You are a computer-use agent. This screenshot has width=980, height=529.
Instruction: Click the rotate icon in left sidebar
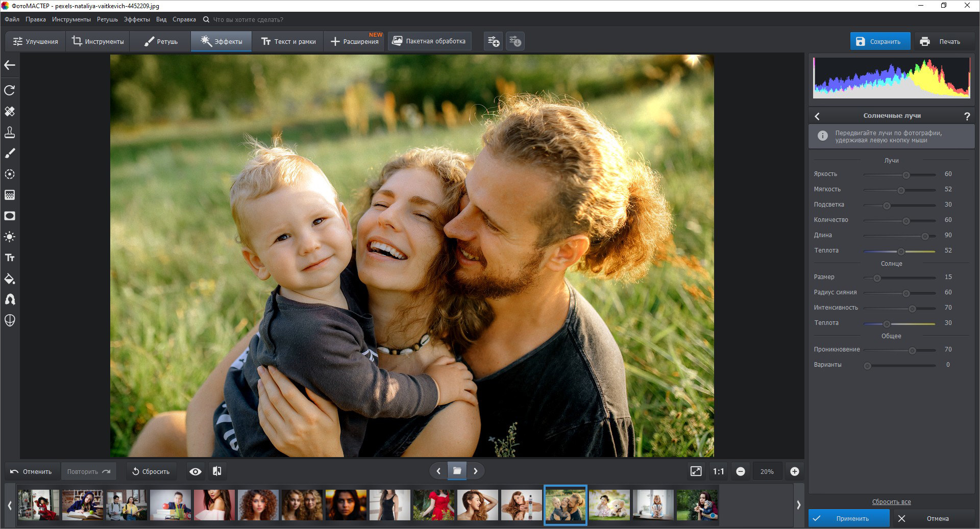[10, 90]
